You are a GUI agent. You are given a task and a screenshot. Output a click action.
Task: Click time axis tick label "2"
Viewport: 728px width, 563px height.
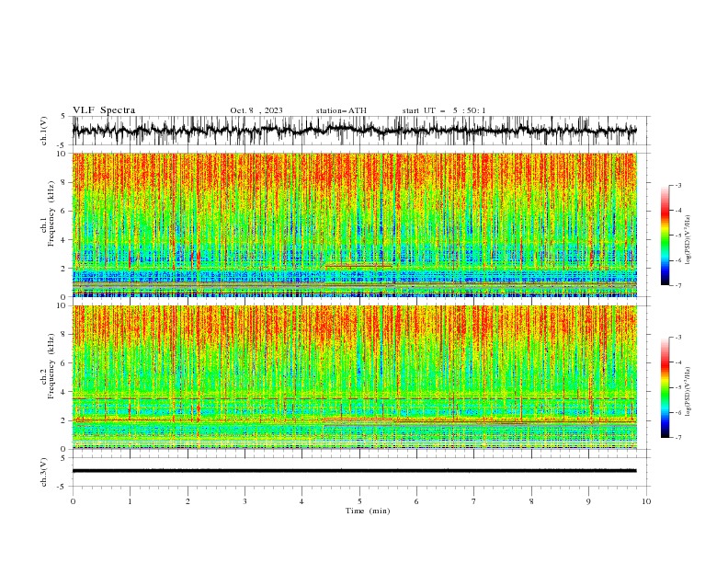188,501
